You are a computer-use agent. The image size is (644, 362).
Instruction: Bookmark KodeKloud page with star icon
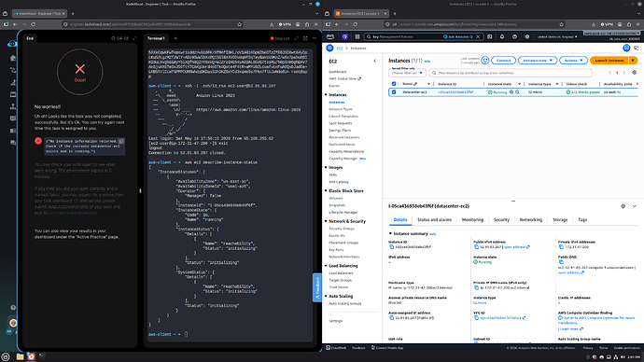(240, 24)
